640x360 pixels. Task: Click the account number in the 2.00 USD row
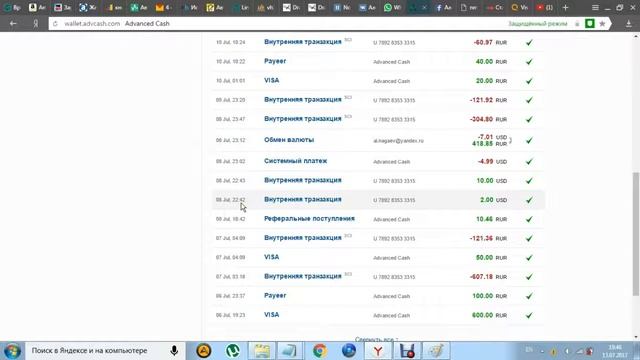tap(394, 200)
